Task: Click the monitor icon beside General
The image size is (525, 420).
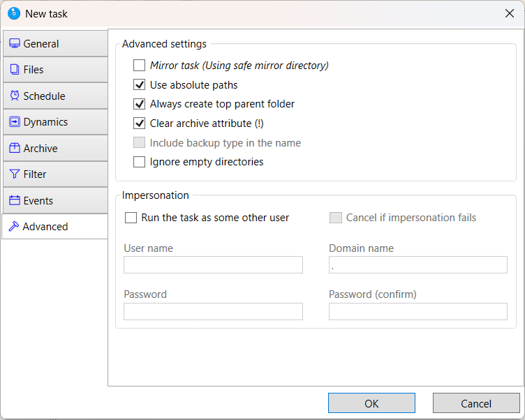Action: pos(15,44)
